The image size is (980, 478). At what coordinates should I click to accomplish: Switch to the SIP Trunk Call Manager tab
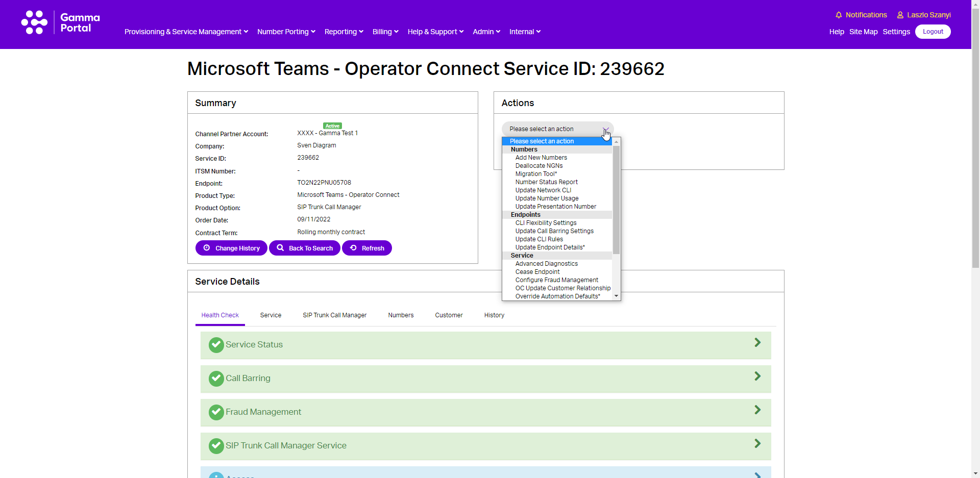click(x=334, y=315)
